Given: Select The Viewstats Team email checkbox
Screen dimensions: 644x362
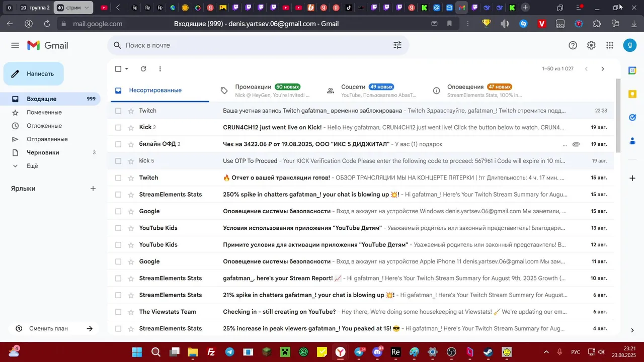Looking at the screenshot, I should [x=118, y=312].
